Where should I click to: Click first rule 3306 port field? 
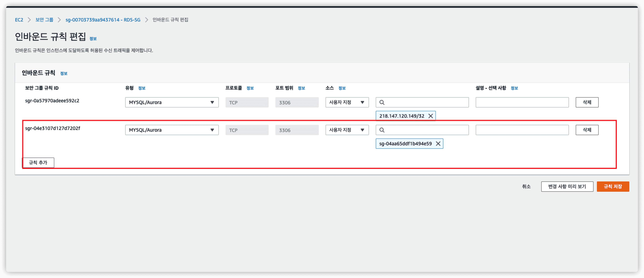point(297,102)
